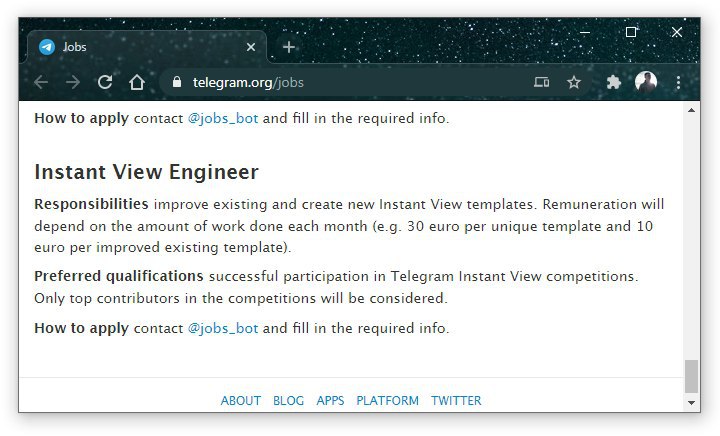Bookmark this page with the star icon
Screen dimensions: 720x436
pos(574,83)
